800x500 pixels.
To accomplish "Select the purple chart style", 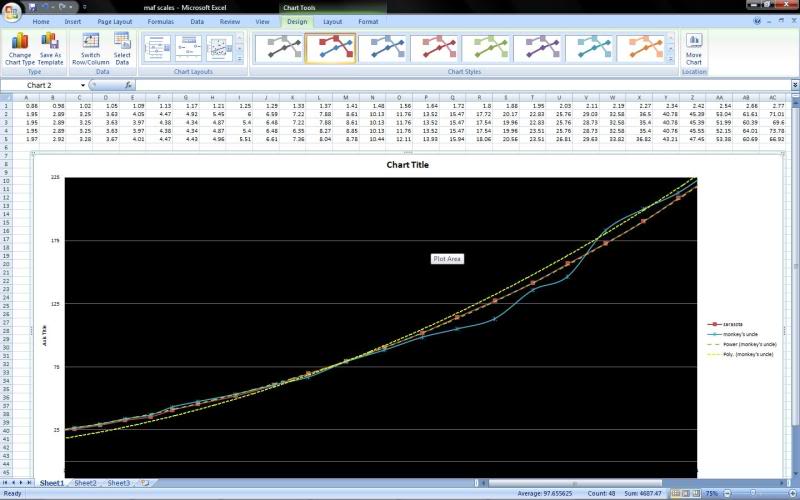I will pos(537,48).
